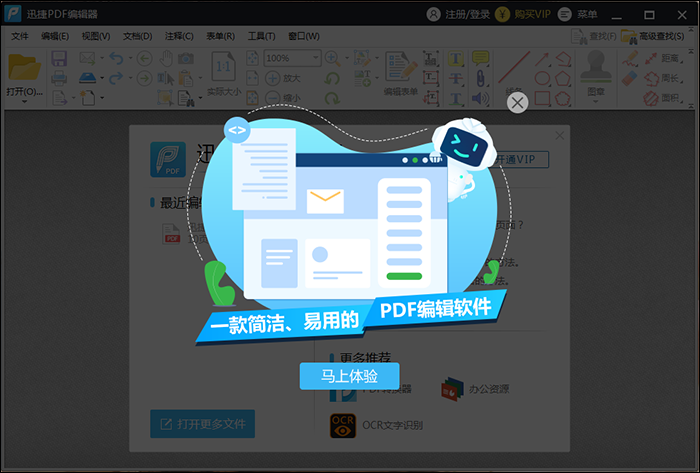Viewport: 700px width, 473px height.
Task: Click the magnifier zoom tool icon
Action: coord(333,58)
